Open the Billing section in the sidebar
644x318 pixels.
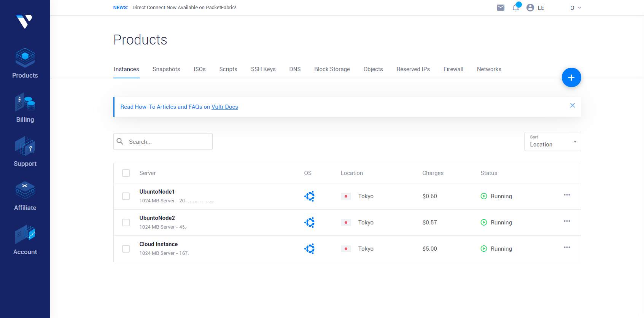[x=25, y=108]
